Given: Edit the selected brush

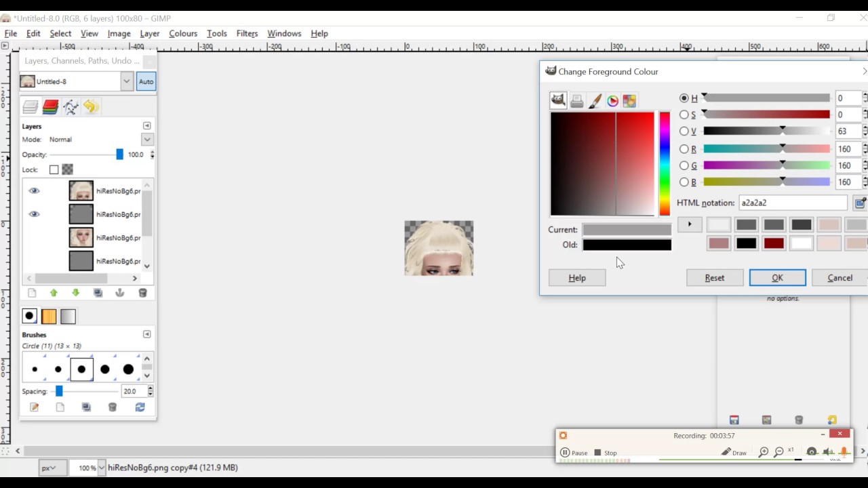Looking at the screenshot, I should point(34,407).
